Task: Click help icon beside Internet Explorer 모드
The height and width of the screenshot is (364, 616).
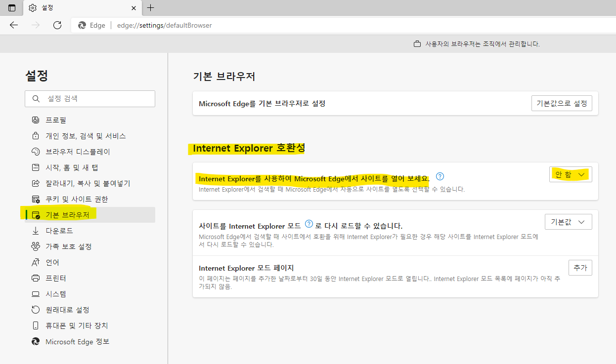Action: pyautogui.click(x=309, y=224)
